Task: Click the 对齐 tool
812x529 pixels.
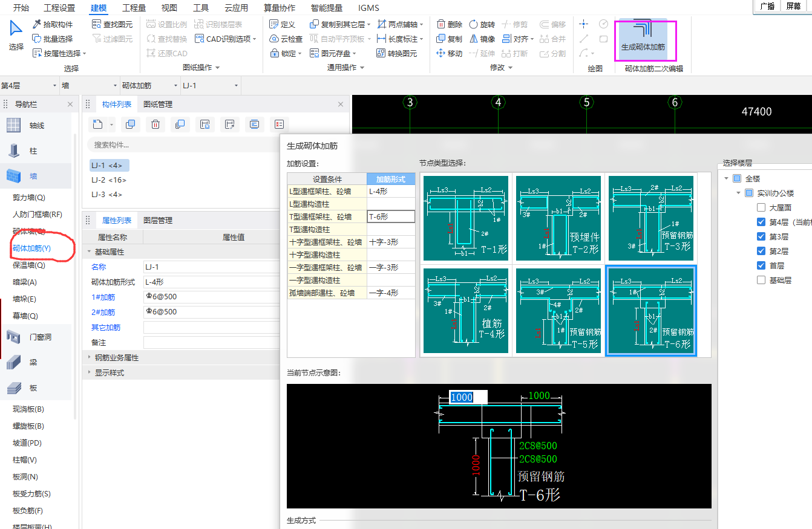Action: (x=517, y=39)
